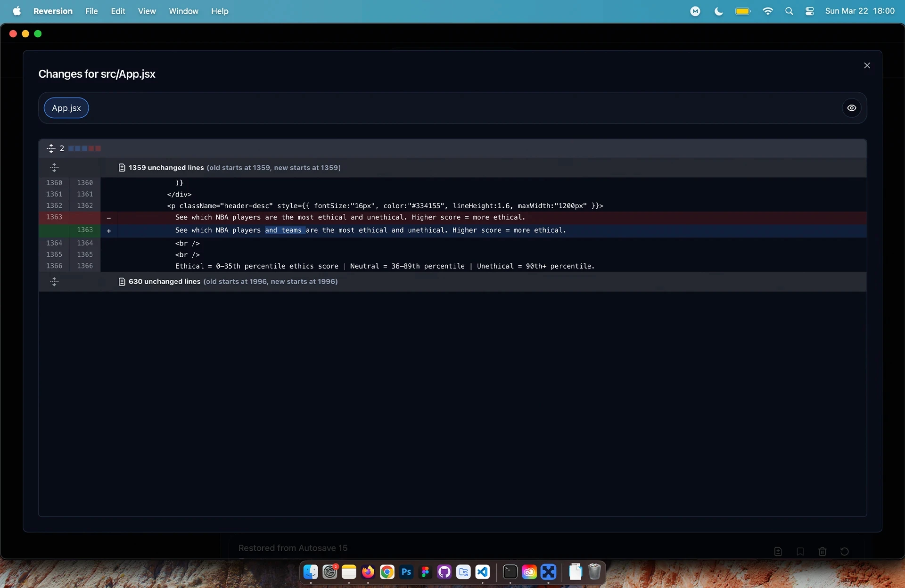
Task: Click the 630 unchanged lines file icon
Action: [x=122, y=282]
